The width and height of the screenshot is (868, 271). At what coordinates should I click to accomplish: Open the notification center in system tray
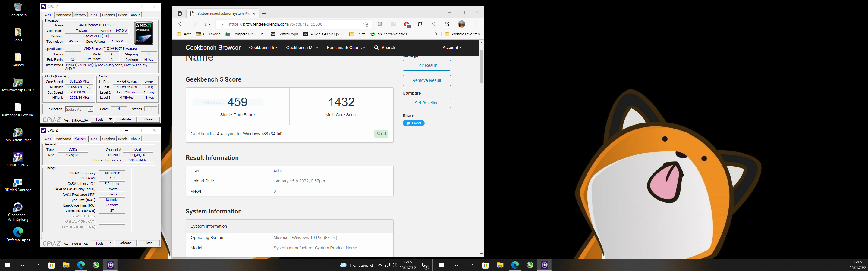[425, 265]
